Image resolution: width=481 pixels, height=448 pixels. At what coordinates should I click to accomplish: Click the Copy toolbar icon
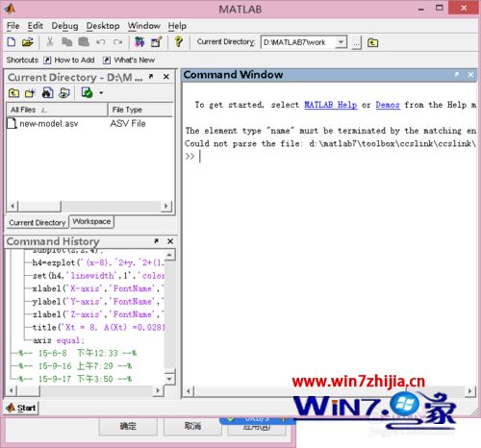pos(66,42)
